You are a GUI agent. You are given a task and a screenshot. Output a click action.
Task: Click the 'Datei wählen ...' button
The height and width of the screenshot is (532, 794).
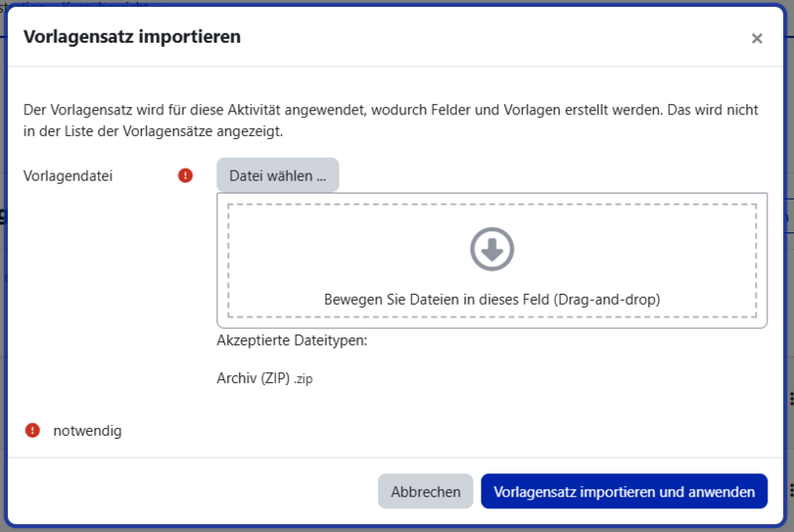click(x=278, y=176)
